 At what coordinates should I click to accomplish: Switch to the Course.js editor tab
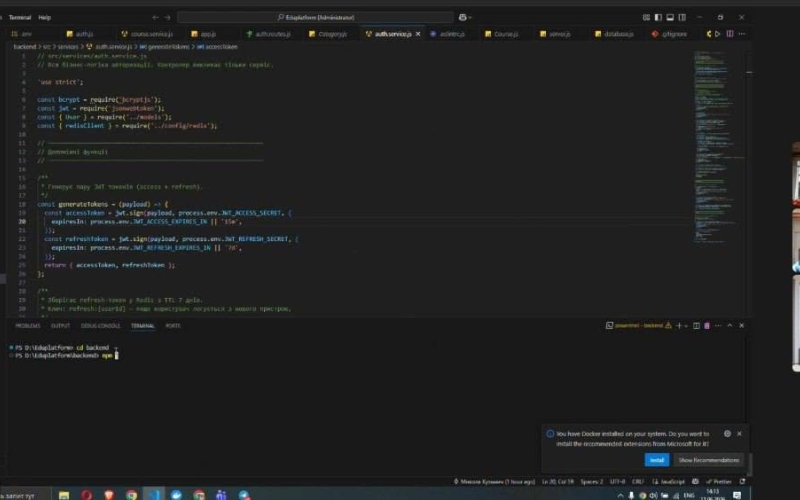tap(502, 34)
